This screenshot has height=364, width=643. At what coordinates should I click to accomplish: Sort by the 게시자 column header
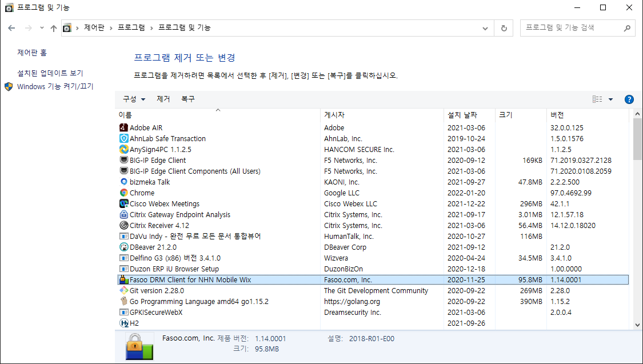point(382,115)
